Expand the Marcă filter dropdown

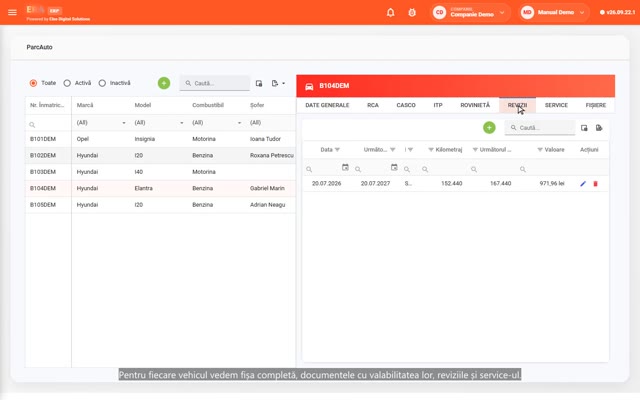tap(124, 123)
